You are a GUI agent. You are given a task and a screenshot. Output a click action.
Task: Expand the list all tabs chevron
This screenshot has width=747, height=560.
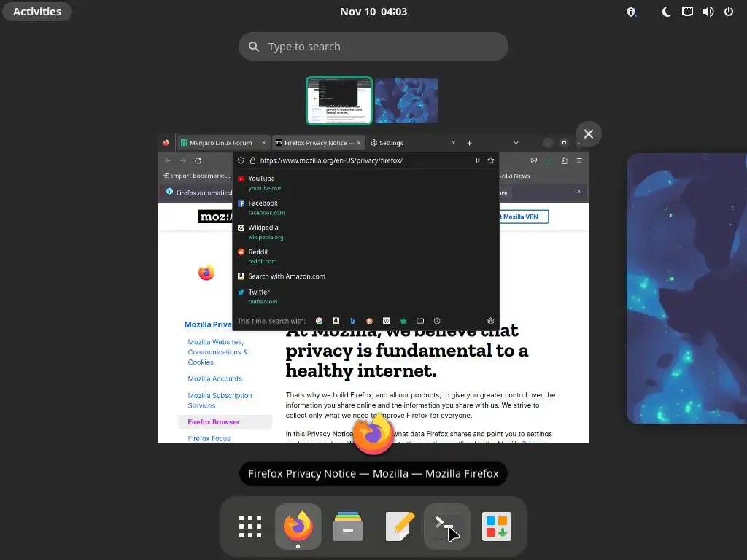tap(516, 143)
